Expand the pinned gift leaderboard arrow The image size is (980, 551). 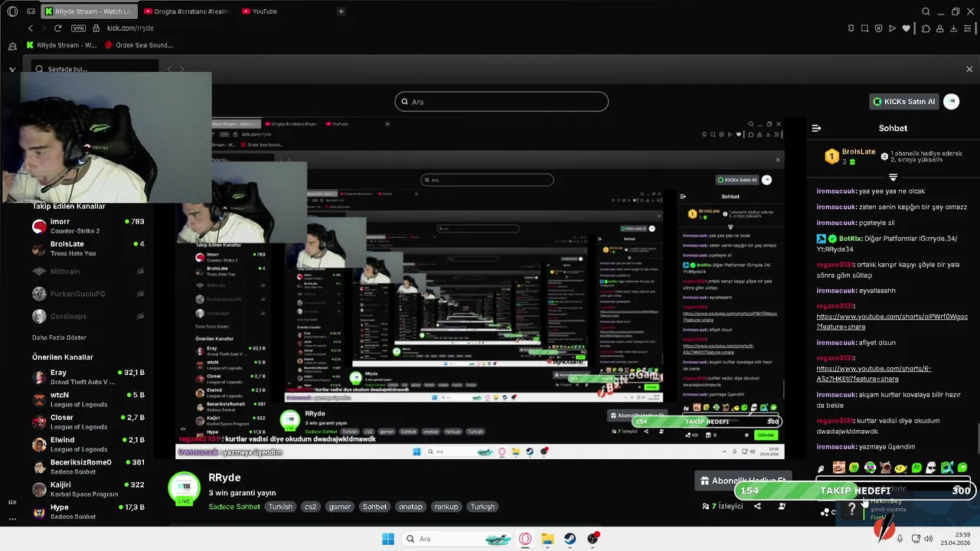pos(893,178)
